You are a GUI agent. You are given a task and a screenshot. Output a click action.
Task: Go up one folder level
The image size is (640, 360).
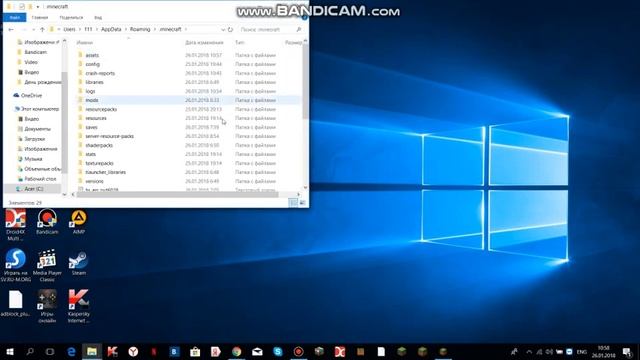coord(42,29)
